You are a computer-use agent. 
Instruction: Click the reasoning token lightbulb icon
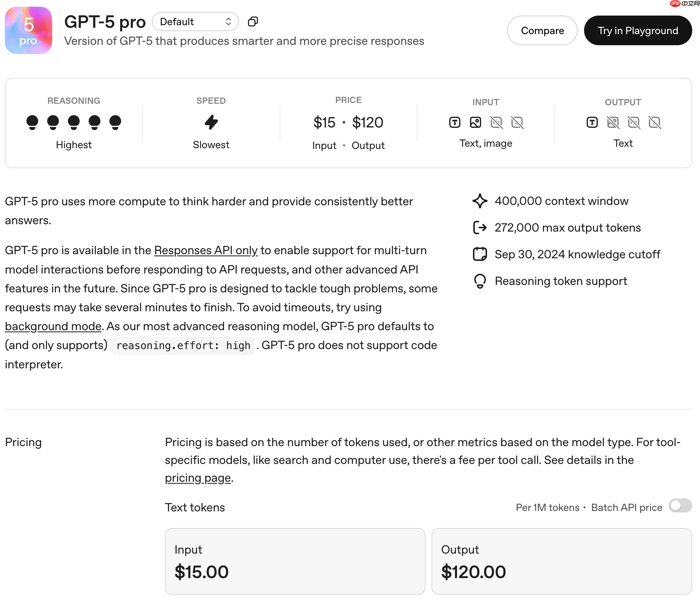pyautogui.click(x=480, y=281)
